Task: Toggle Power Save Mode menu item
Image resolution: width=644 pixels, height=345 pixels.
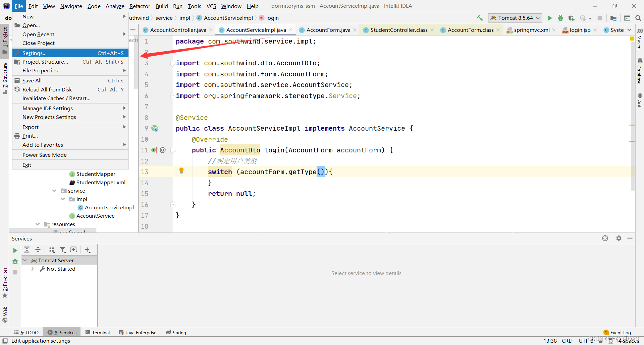Action: 70,155
